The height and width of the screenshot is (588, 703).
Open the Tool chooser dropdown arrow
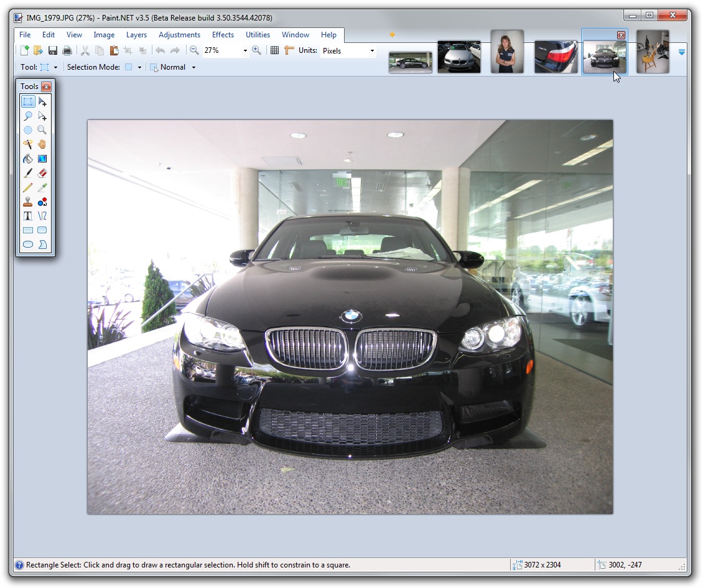[55, 67]
